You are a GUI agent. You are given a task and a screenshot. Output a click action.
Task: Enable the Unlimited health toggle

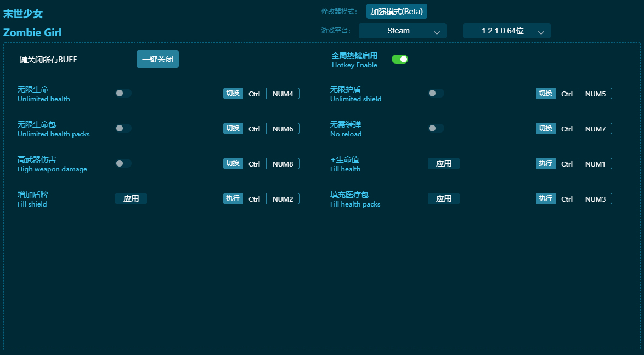(123, 93)
